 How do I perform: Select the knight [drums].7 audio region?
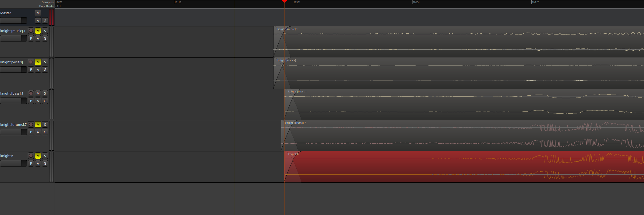point(462,136)
